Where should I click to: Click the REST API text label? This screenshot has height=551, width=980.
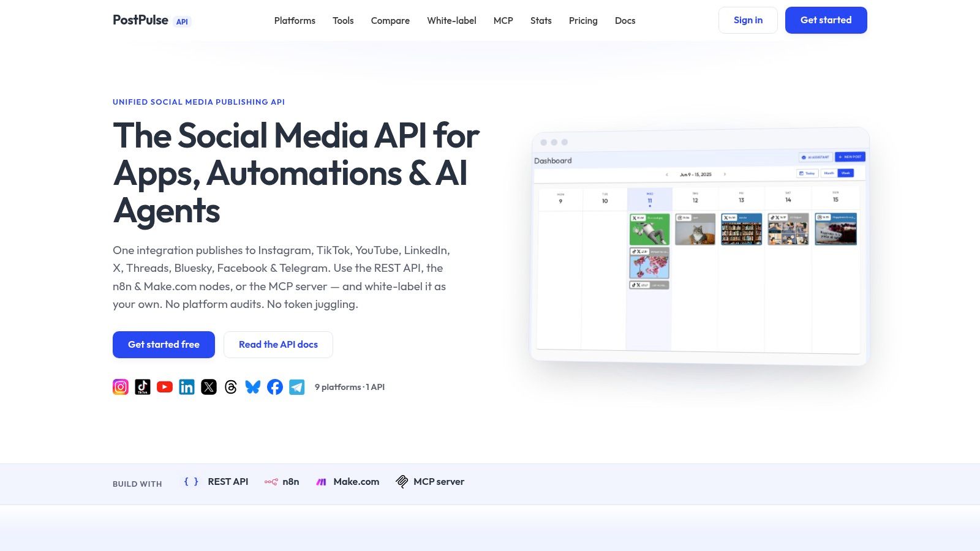228,482
